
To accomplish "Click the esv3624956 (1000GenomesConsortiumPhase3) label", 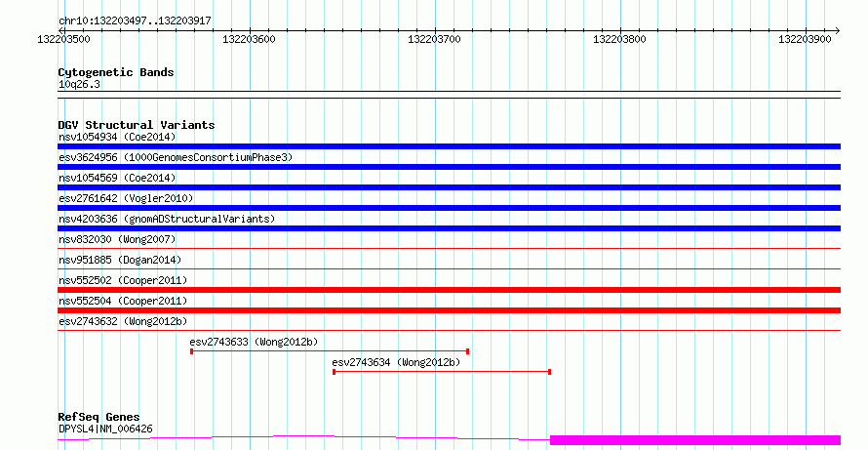I will [176, 157].
